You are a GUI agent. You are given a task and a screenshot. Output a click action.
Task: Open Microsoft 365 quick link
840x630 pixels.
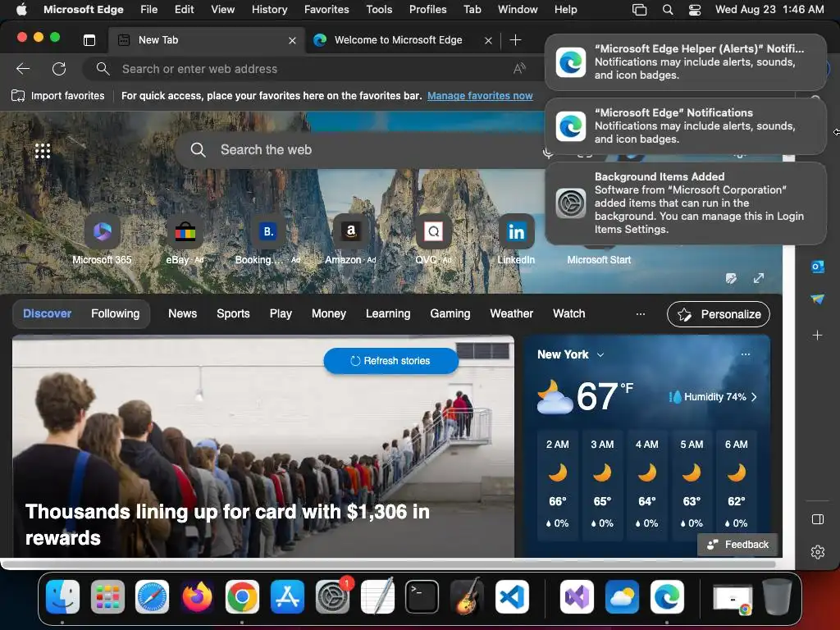pos(102,231)
